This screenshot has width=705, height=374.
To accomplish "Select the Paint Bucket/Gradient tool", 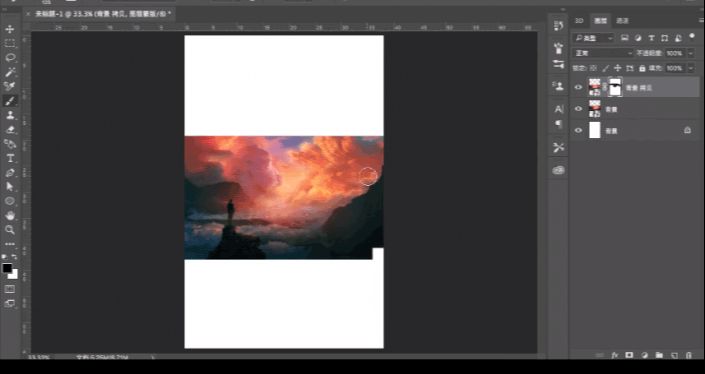I will coord(9,144).
